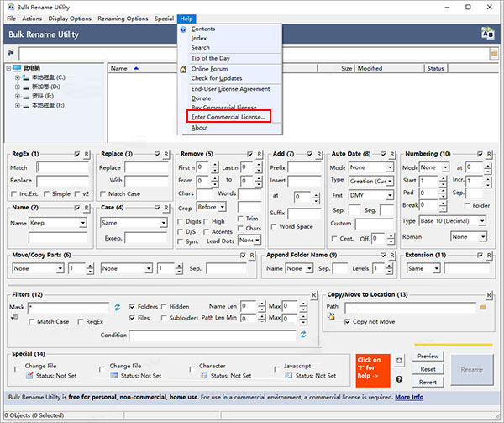This screenshot has width=504, height=423.
Task: Click the RegEx Match input field
Action: (x=63, y=167)
